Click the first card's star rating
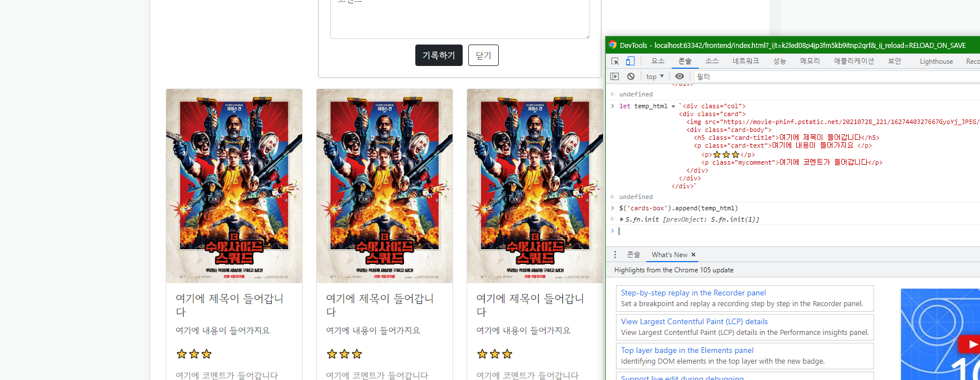This screenshot has width=980, height=380. click(194, 354)
